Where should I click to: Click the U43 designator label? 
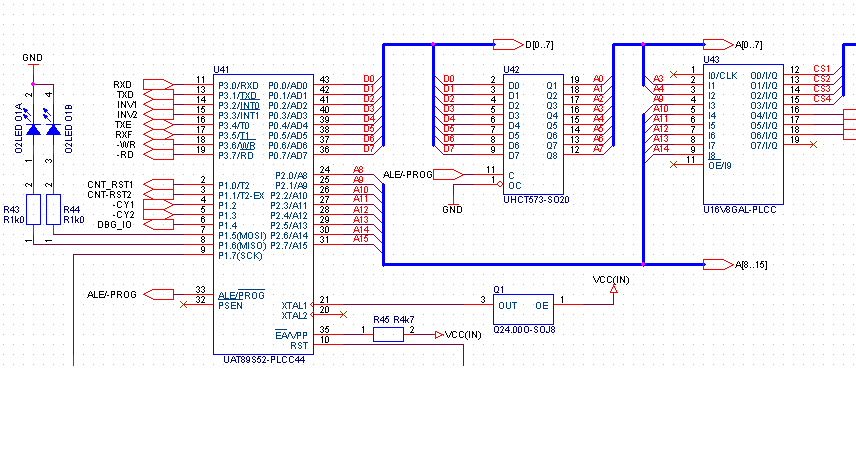(x=711, y=60)
